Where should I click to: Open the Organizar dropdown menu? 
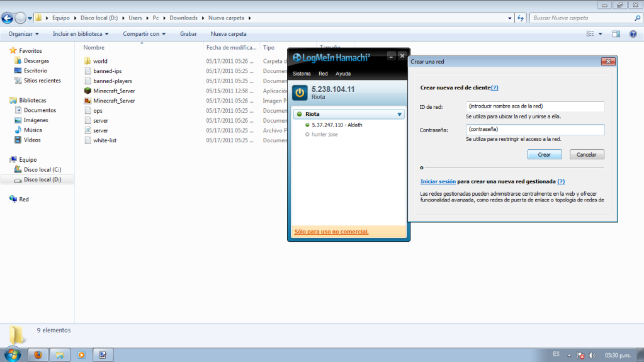point(23,34)
